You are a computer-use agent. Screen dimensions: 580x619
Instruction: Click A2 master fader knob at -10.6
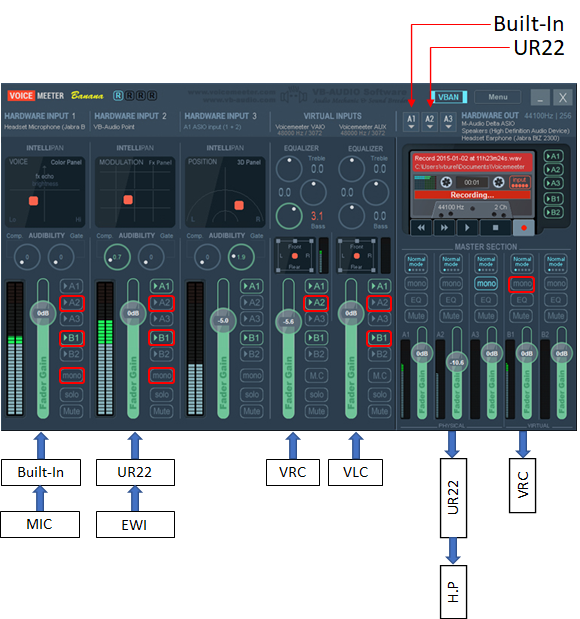coord(457,362)
